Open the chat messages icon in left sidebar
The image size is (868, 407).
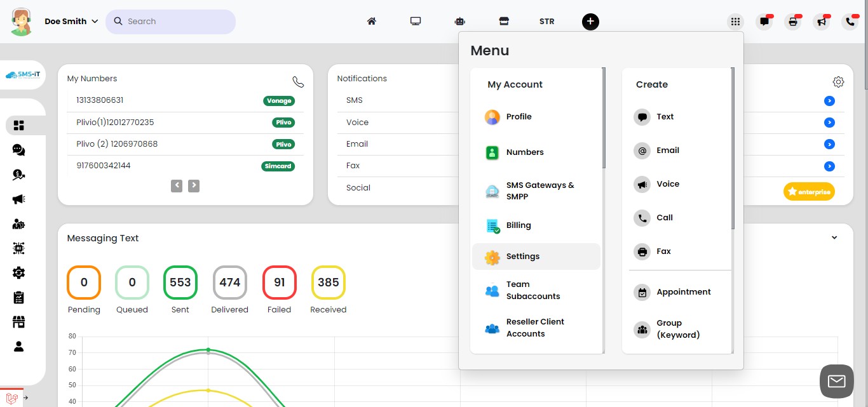point(18,150)
